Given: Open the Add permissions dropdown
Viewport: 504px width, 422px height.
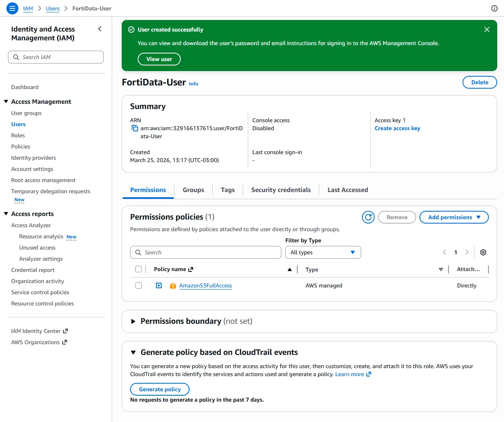Looking at the screenshot, I should tap(454, 217).
